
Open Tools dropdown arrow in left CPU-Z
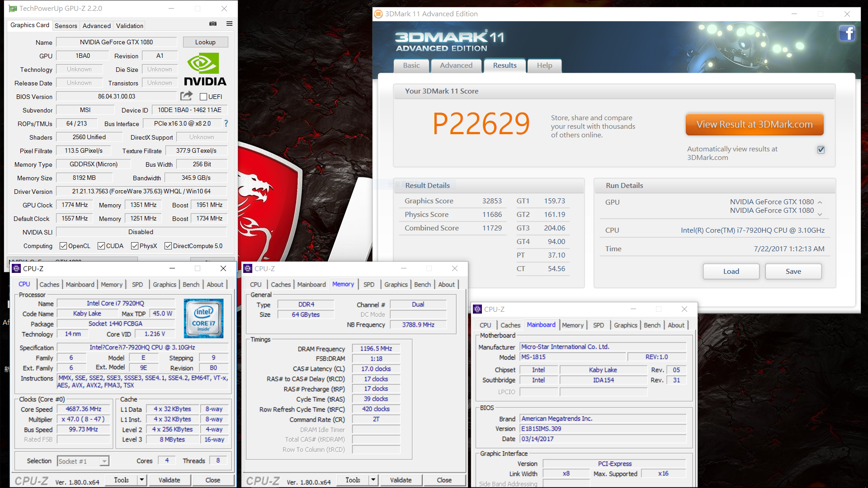(142, 480)
